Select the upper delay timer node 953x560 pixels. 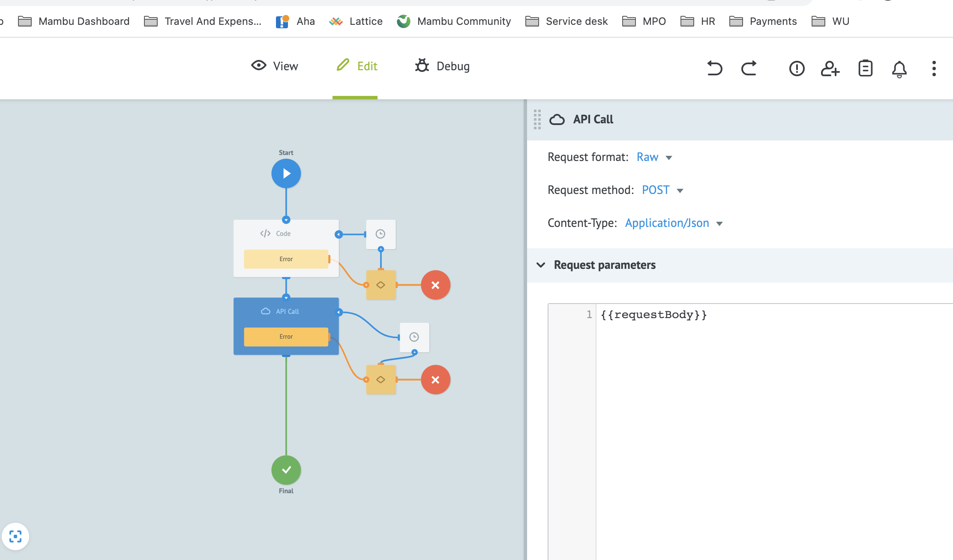tap(381, 234)
